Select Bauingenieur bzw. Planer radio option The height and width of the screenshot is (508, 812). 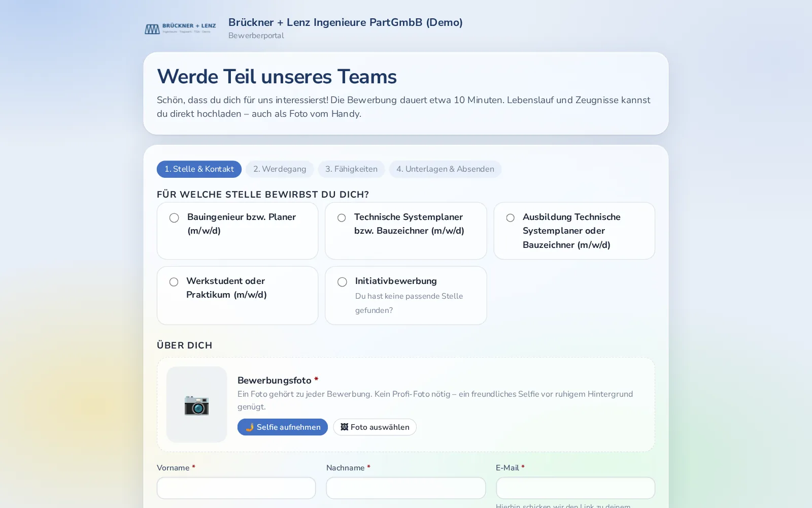(x=174, y=218)
